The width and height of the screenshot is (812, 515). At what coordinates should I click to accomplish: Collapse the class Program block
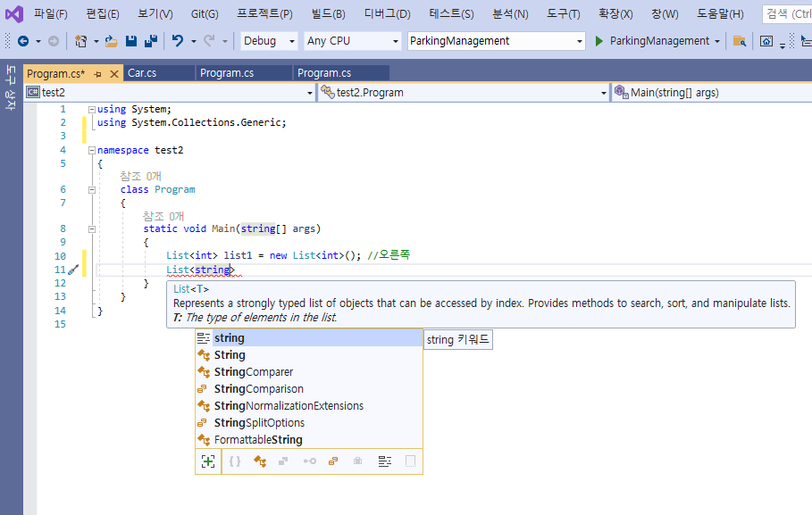[x=92, y=190]
